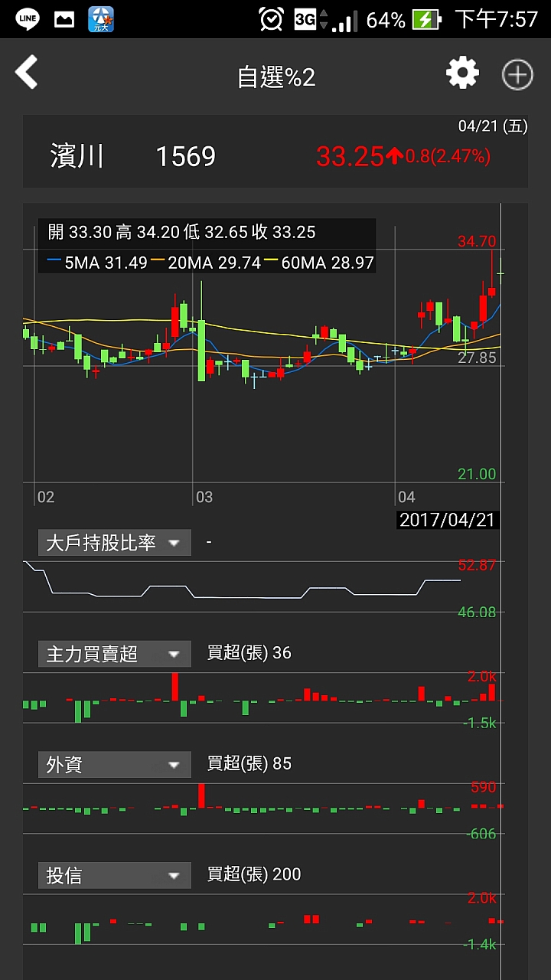
Task: Tap the 46.08 ratio axis label
Action: tap(477, 612)
